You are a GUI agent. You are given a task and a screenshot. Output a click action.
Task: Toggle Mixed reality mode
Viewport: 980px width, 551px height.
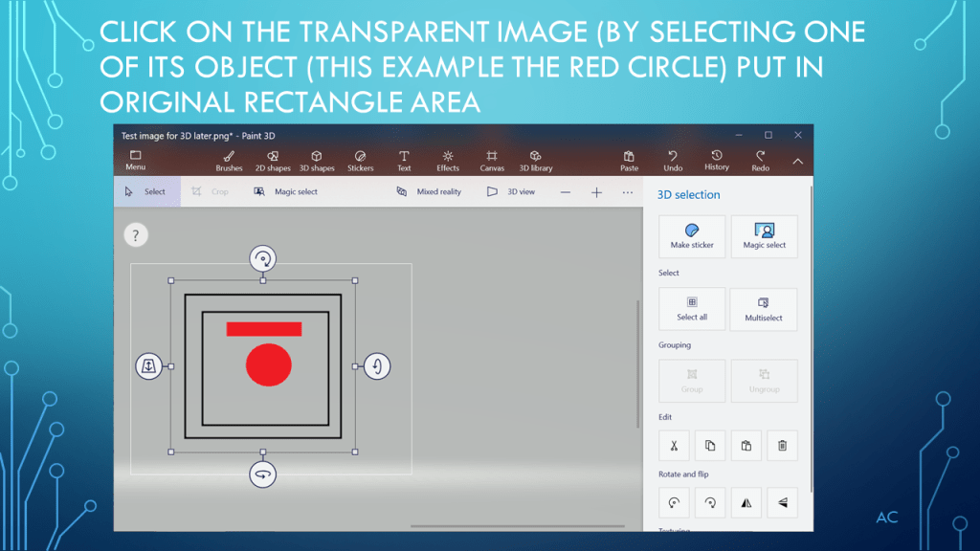click(429, 191)
